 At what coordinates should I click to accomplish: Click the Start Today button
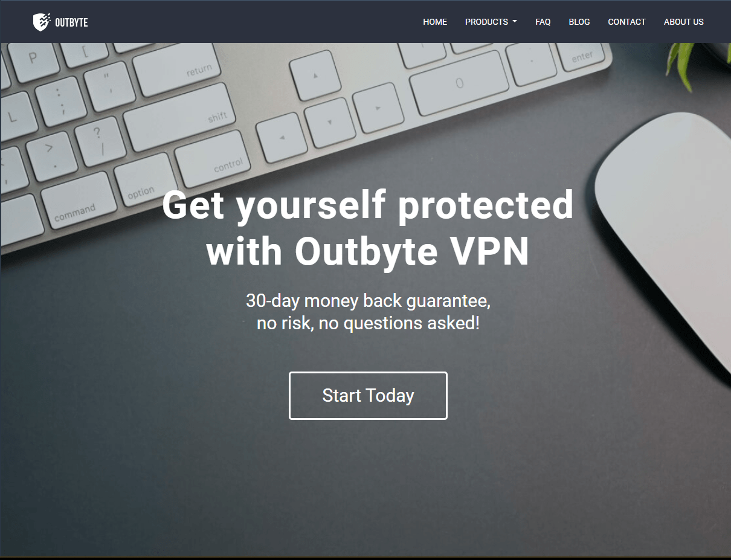[x=368, y=396]
